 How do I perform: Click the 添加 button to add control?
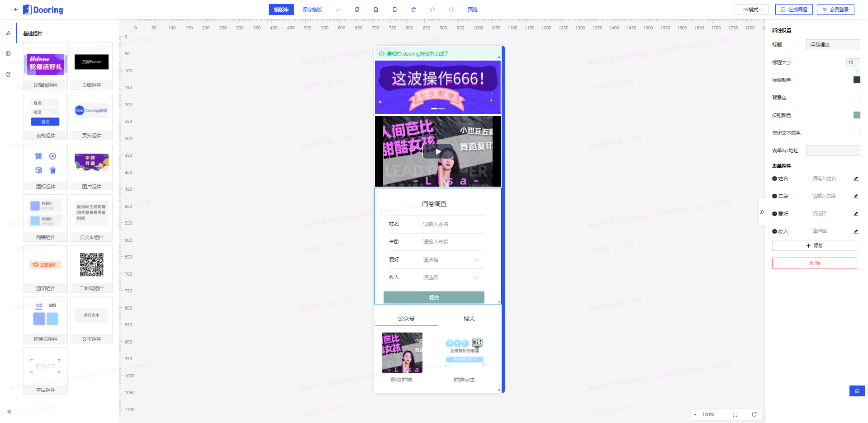tap(814, 245)
